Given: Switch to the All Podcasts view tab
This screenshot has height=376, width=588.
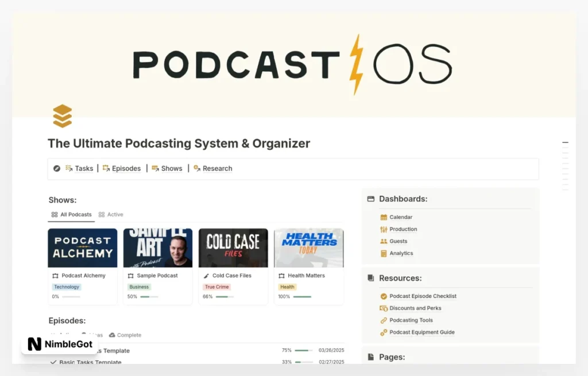Looking at the screenshot, I should [71, 215].
